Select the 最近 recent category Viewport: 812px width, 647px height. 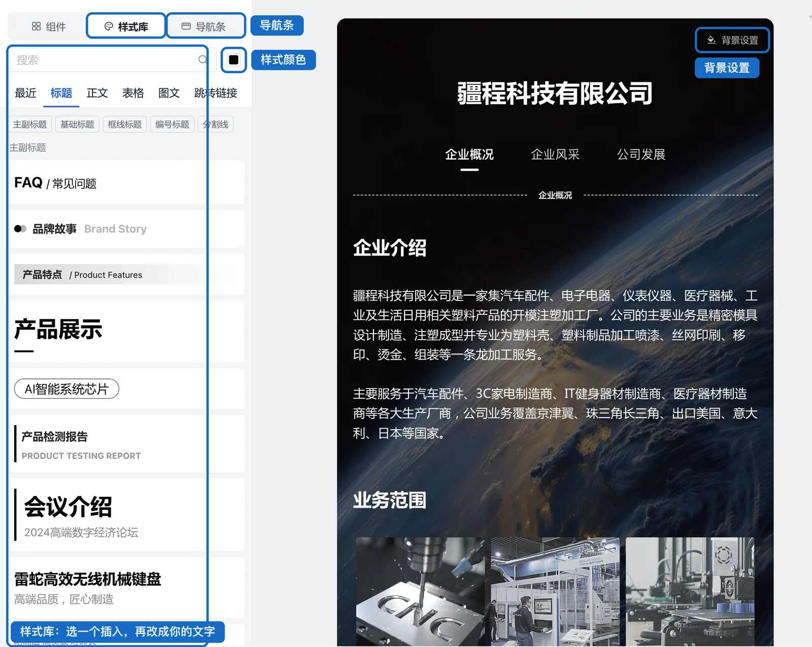[x=25, y=93]
